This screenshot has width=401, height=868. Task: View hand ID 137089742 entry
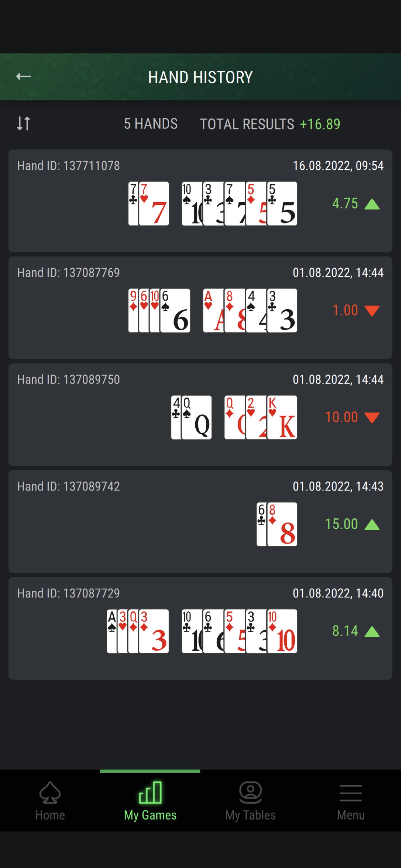pyautogui.click(x=200, y=522)
